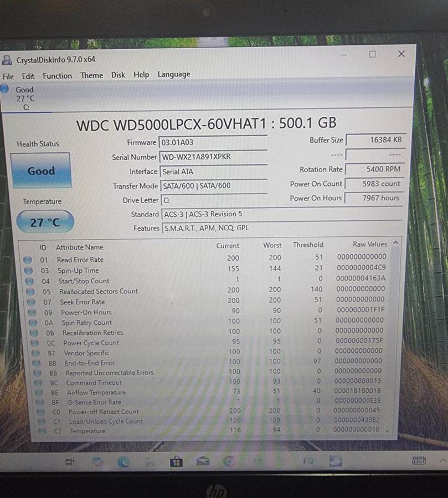Click status circle for Read Error Rate

28,260
